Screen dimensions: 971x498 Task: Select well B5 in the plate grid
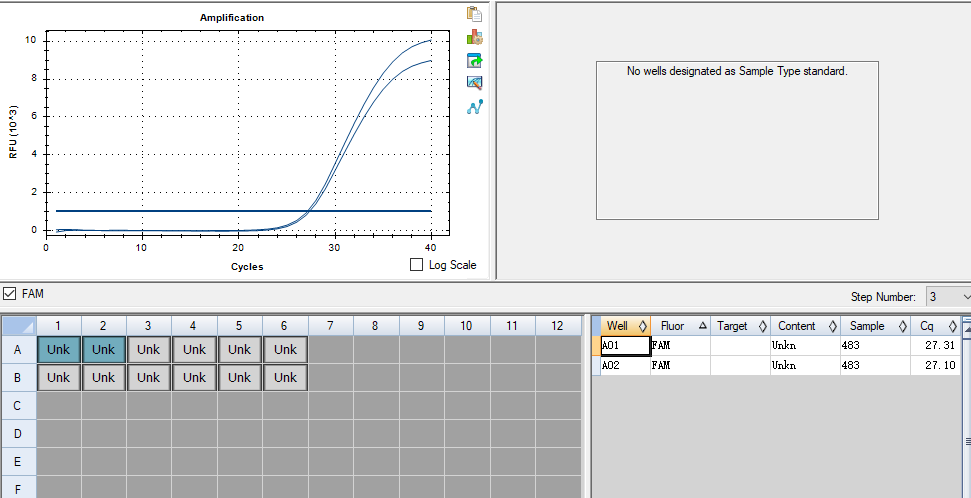click(239, 377)
